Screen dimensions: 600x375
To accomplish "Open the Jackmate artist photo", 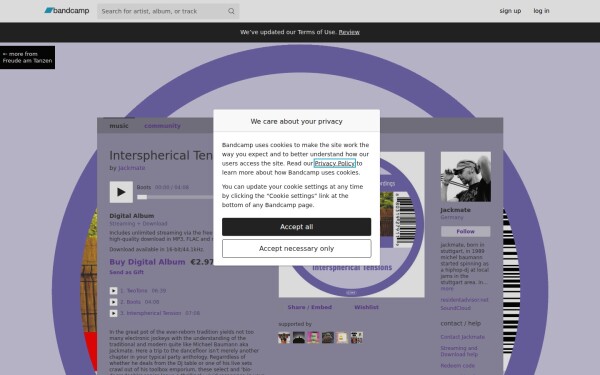I will [466, 177].
